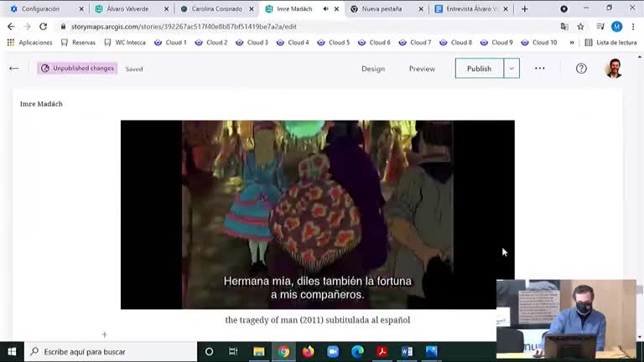This screenshot has height=362, width=644.
Task: Open Chrome from the taskbar
Action: [283, 352]
